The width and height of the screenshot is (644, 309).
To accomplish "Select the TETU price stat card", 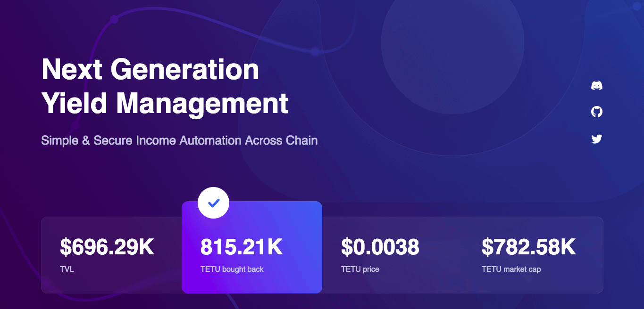I will click(x=393, y=255).
